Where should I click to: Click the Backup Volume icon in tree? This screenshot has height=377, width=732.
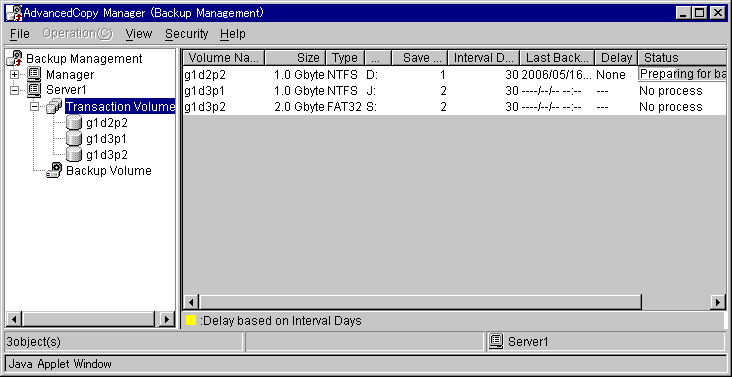[x=54, y=170]
